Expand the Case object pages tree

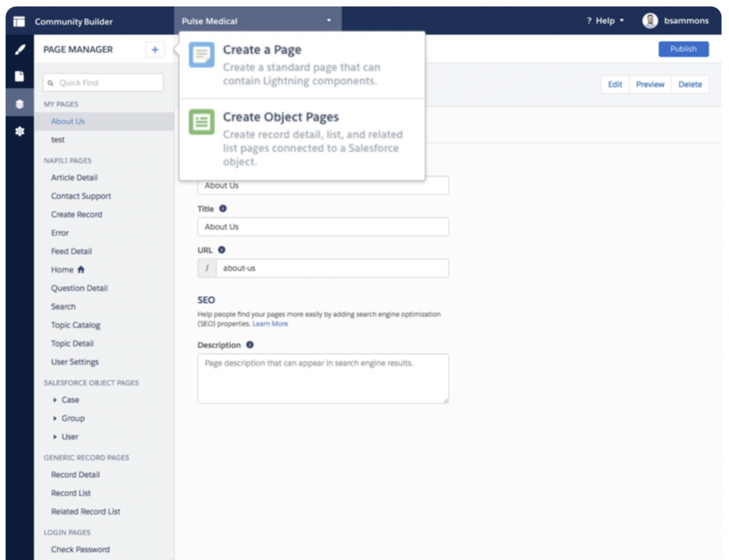click(56, 400)
